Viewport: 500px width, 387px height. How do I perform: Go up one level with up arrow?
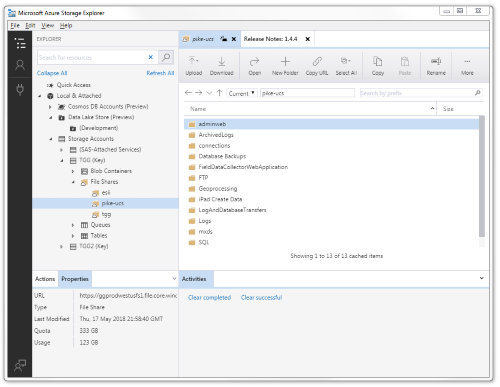(219, 93)
